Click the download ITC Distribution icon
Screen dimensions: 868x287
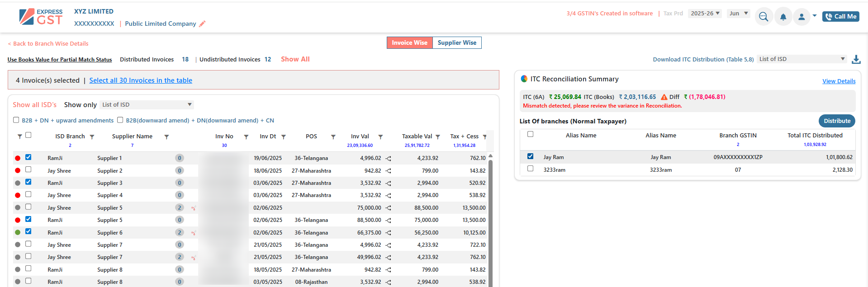tap(856, 60)
